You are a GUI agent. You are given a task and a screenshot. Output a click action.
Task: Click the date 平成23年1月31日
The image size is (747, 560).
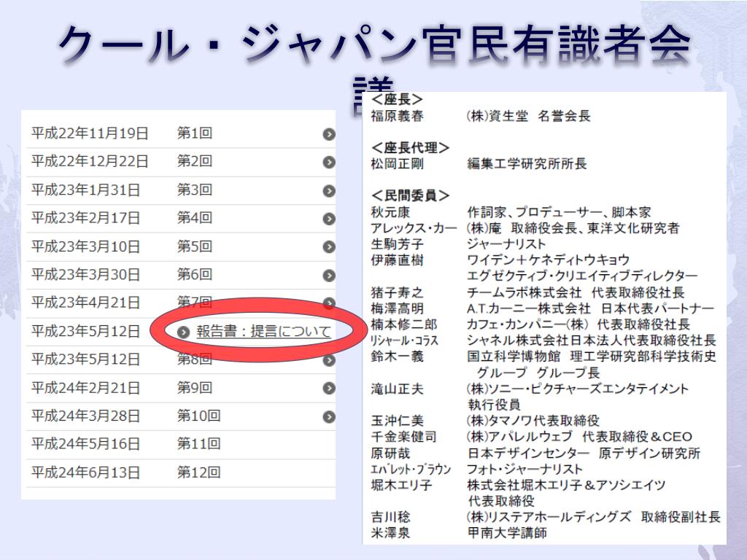pos(85,190)
